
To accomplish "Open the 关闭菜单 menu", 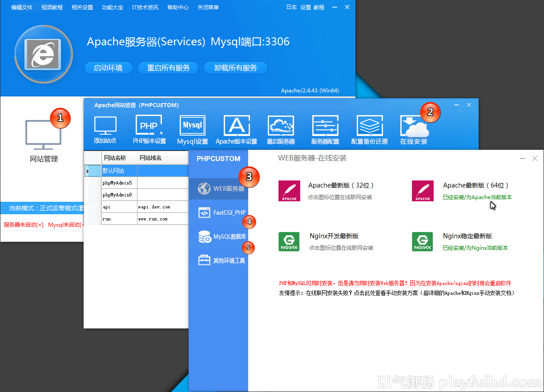I will coord(208,8).
